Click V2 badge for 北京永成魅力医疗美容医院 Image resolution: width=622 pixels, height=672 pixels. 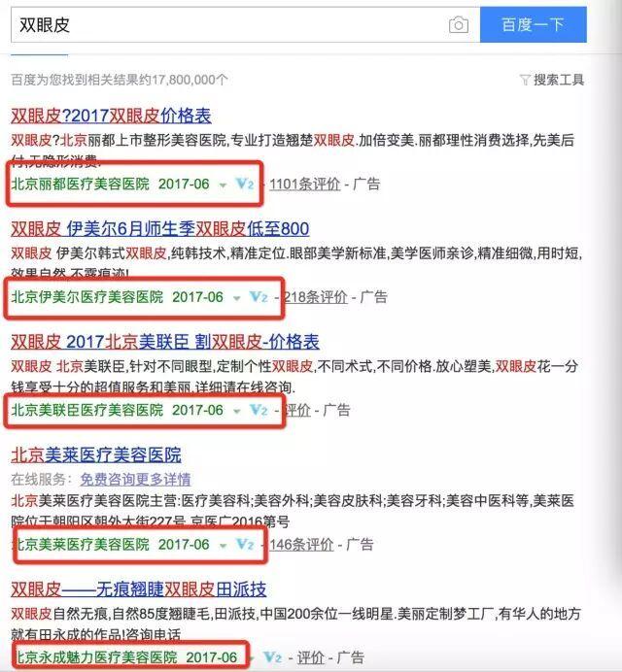click(x=272, y=657)
